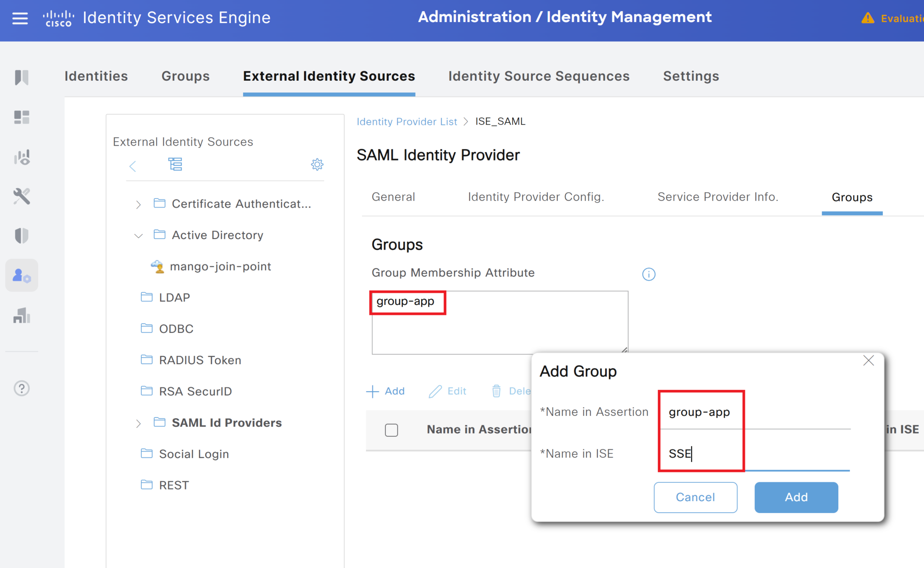Open Context Visibility from the sidebar

[21, 157]
